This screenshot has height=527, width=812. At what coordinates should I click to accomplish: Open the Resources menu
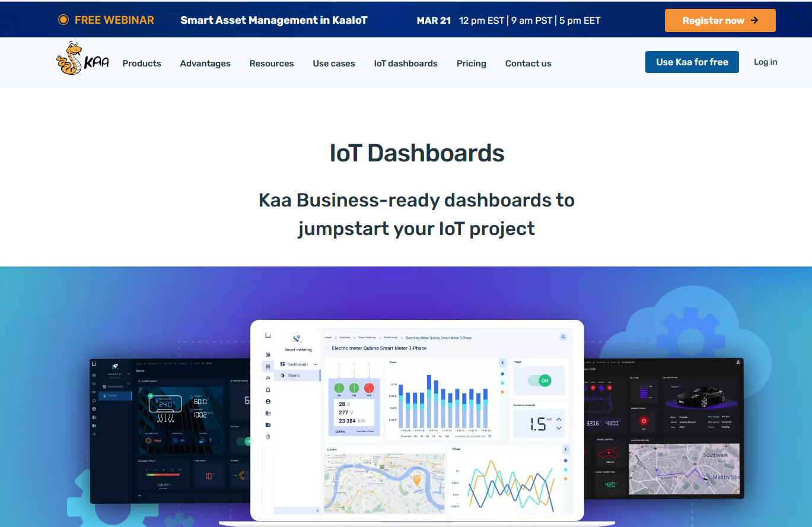point(272,64)
